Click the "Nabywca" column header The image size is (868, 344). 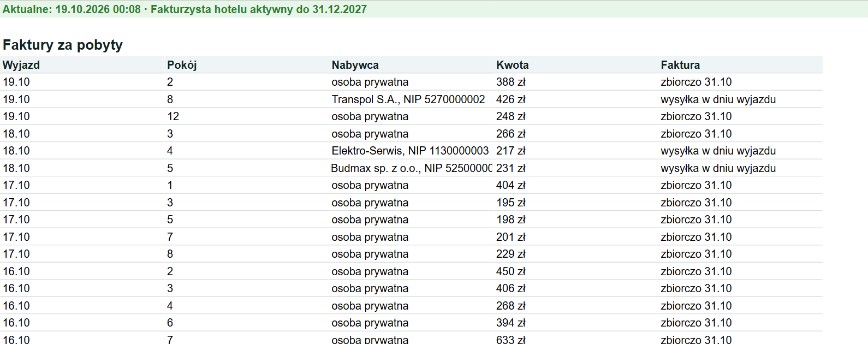pos(355,65)
